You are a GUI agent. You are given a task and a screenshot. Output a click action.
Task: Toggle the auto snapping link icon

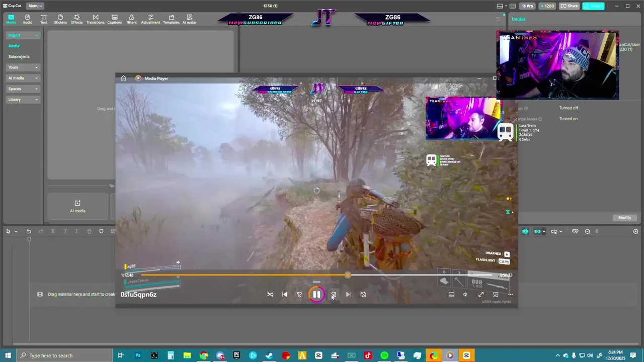(537, 231)
